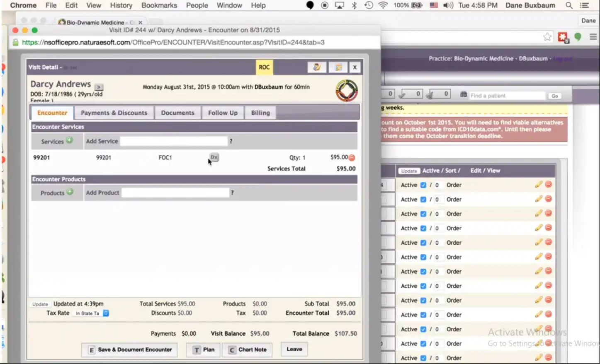Click the green plus icon beside Services
This screenshot has height=364, width=600.
[x=70, y=140]
